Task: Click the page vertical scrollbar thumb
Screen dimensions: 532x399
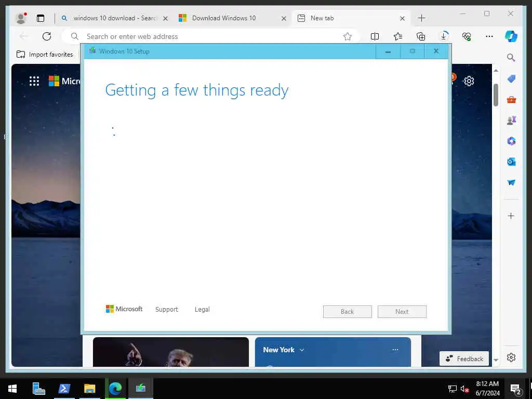Action: pyautogui.click(x=496, y=95)
